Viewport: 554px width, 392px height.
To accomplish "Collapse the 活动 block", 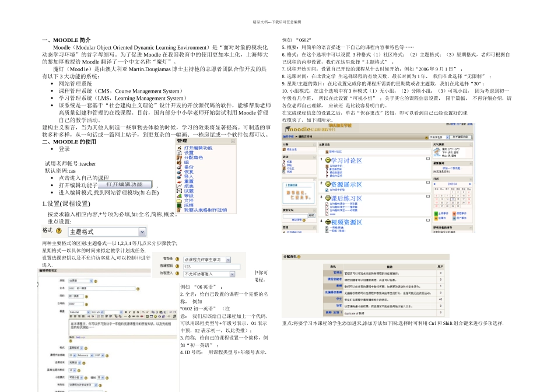I will tap(314, 156).
